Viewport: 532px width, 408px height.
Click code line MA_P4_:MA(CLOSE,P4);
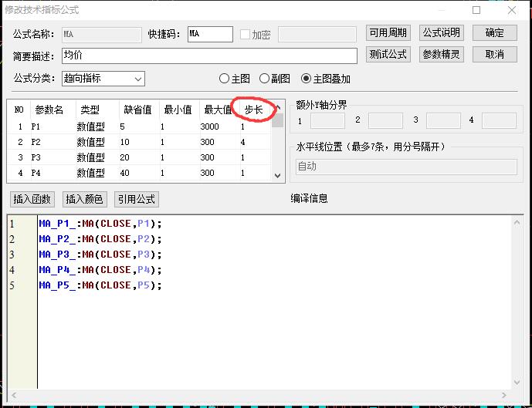(x=100, y=270)
